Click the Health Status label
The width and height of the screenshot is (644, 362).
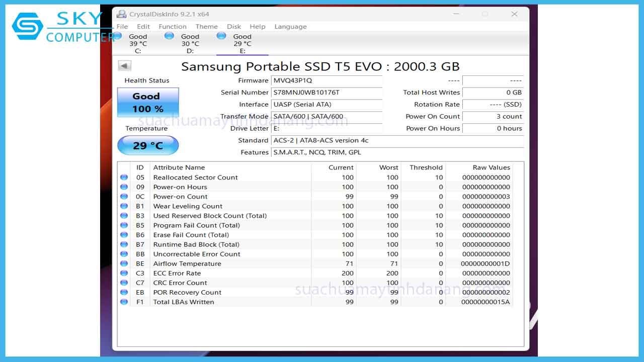[147, 80]
